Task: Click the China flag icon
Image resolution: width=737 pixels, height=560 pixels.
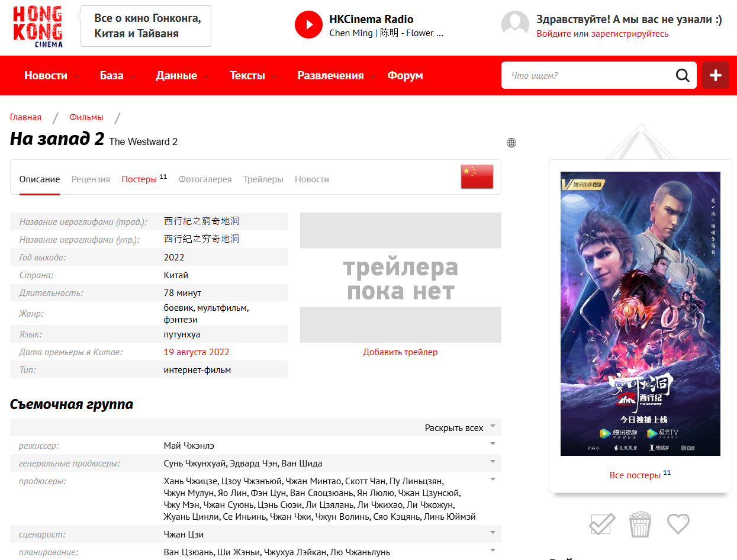Action: point(477,177)
